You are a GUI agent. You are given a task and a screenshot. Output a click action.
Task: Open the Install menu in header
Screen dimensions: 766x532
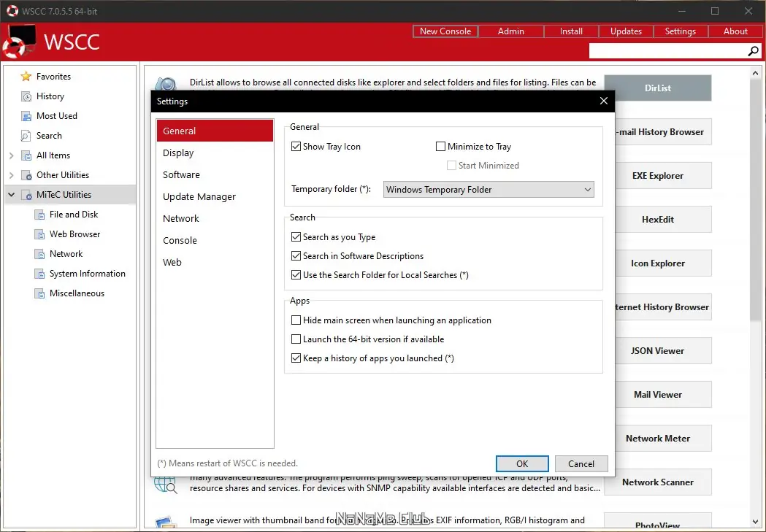point(571,31)
